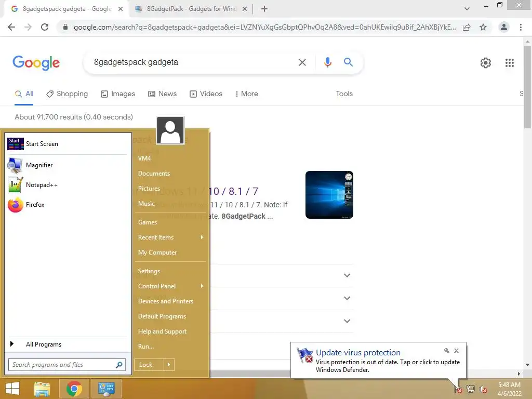Viewport: 532px width, 399px height.
Task: Click the Action Center flag tray icon
Action: (458, 389)
